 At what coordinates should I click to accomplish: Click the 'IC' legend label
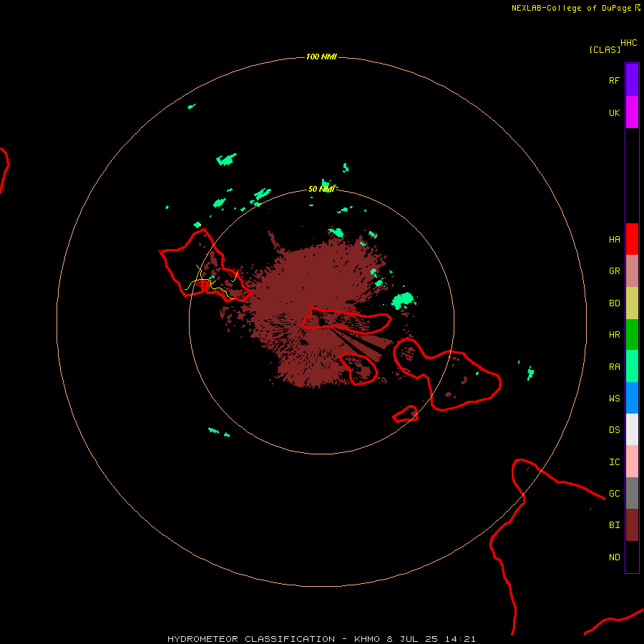coord(614,462)
